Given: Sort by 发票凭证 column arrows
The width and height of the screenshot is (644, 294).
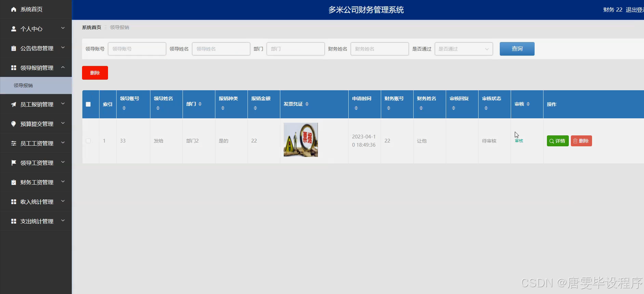Looking at the screenshot, I should (307, 104).
